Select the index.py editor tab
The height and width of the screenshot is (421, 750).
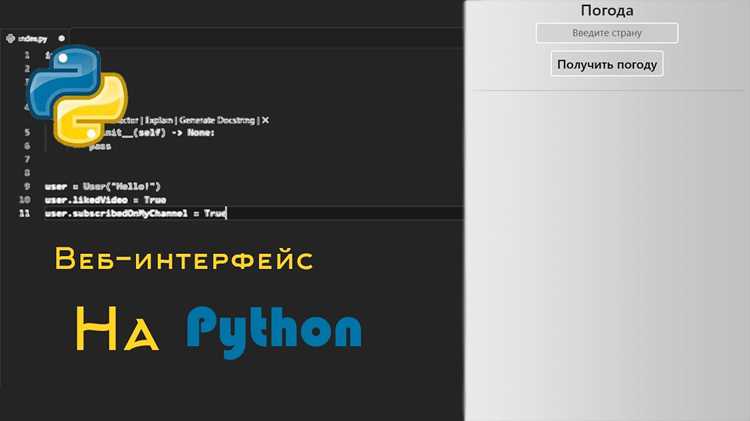pyautogui.click(x=35, y=38)
